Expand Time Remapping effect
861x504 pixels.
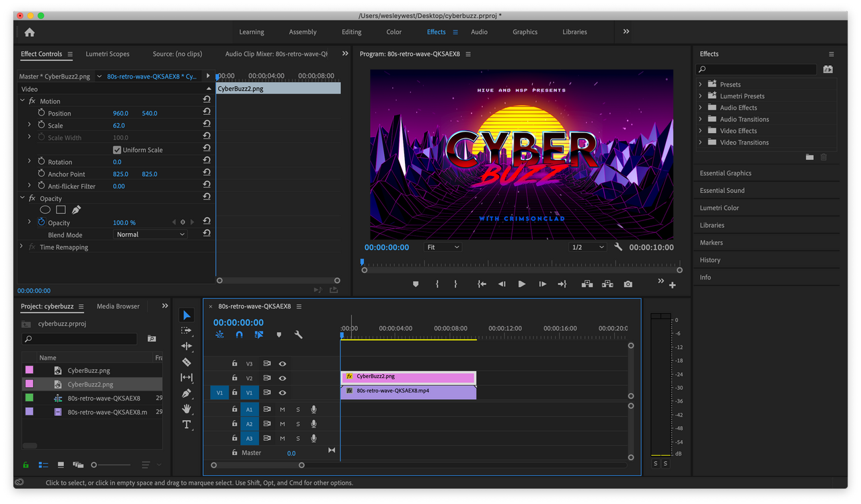tap(22, 247)
